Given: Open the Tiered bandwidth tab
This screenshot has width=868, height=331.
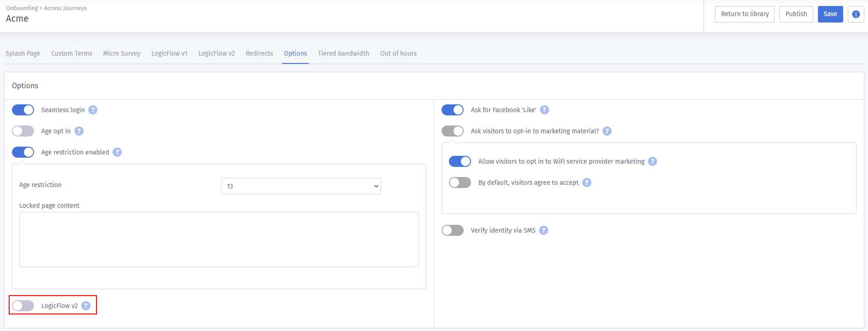Looking at the screenshot, I should (343, 53).
